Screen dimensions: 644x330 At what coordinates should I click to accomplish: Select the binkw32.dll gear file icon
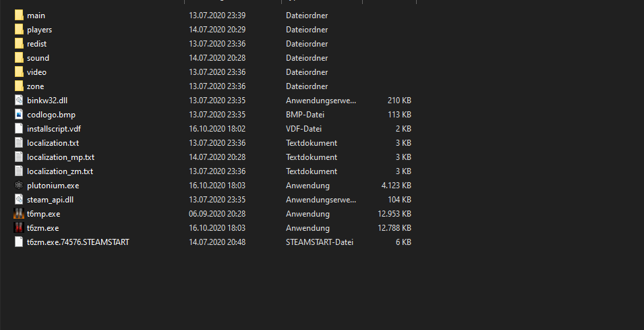pyautogui.click(x=19, y=101)
